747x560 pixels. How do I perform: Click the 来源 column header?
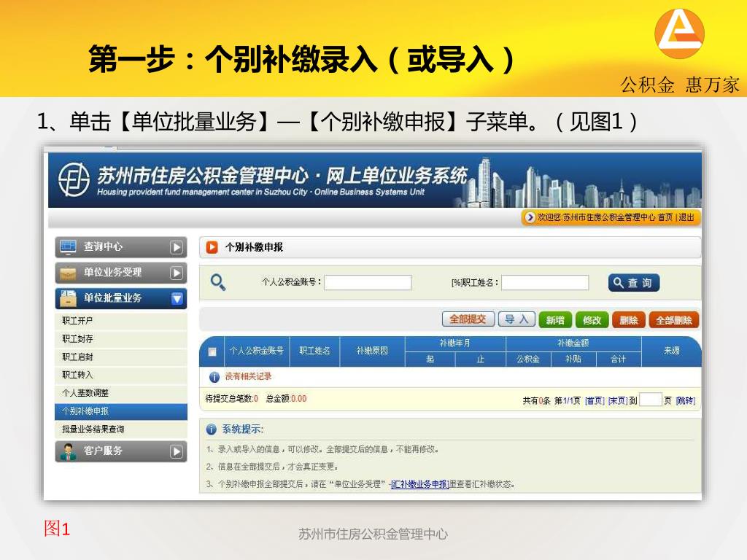click(672, 351)
